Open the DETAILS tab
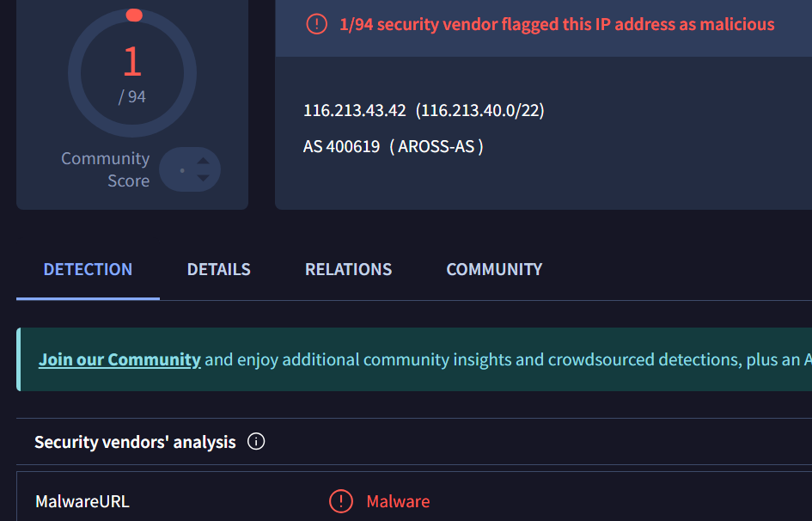The width and height of the screenshot is (812, 521). pyautogui.click(x=219, y=269)
